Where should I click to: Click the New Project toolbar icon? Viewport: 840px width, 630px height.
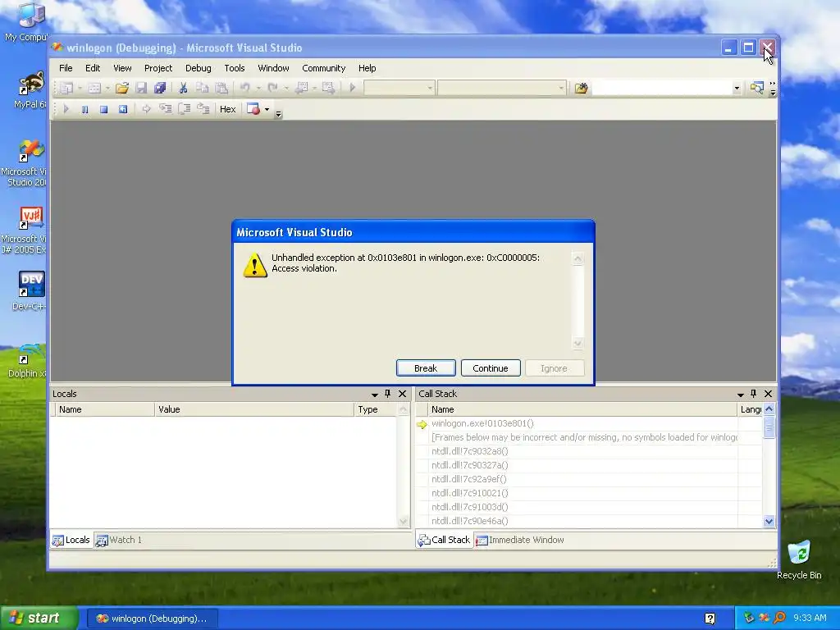coord(66,88)
